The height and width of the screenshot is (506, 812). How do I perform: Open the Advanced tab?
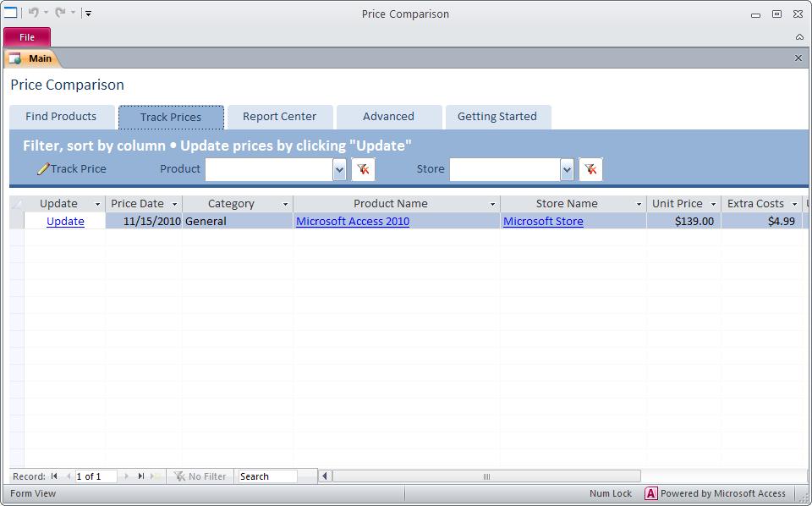(x=389, y=117)
